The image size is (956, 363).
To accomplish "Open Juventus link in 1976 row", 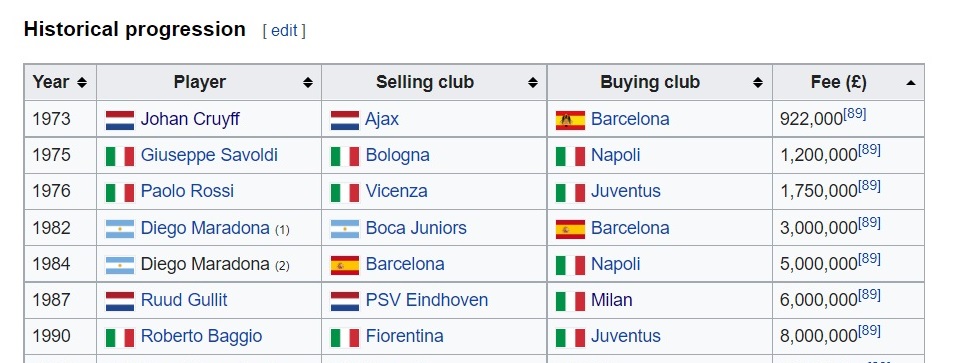I will [626, 191].
